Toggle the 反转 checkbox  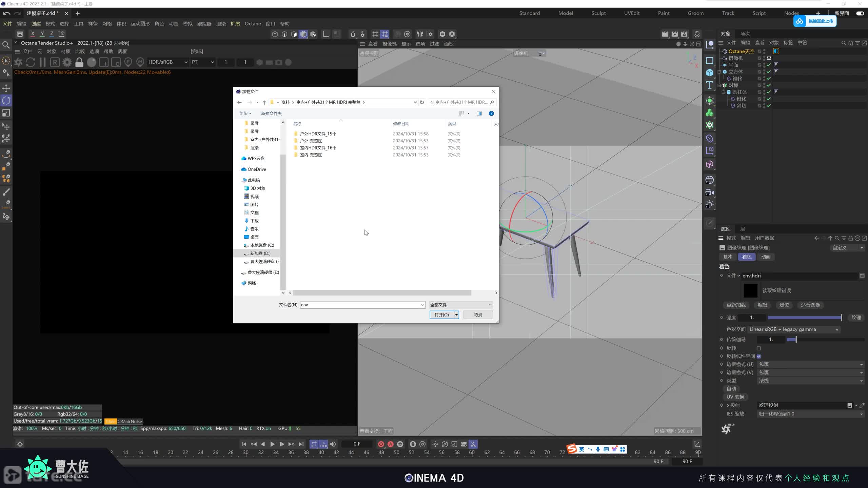click(759, 348)
